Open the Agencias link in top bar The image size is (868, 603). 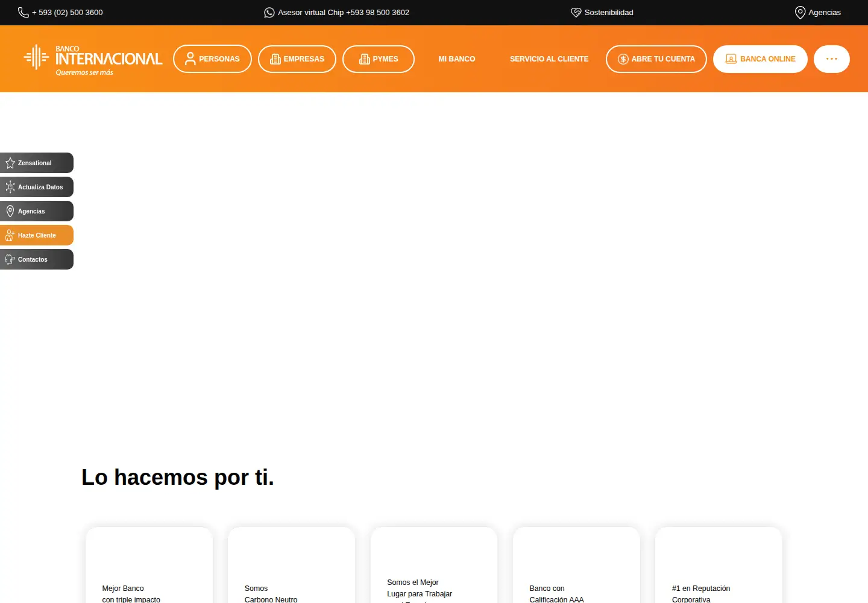tap(825, 13)
